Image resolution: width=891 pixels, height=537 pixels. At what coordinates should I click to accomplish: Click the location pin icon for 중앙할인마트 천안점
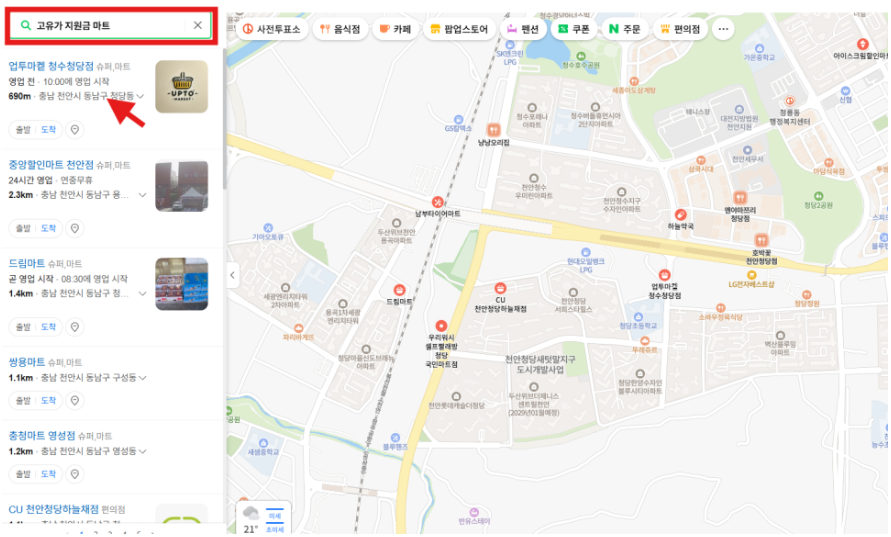point(74,228)
